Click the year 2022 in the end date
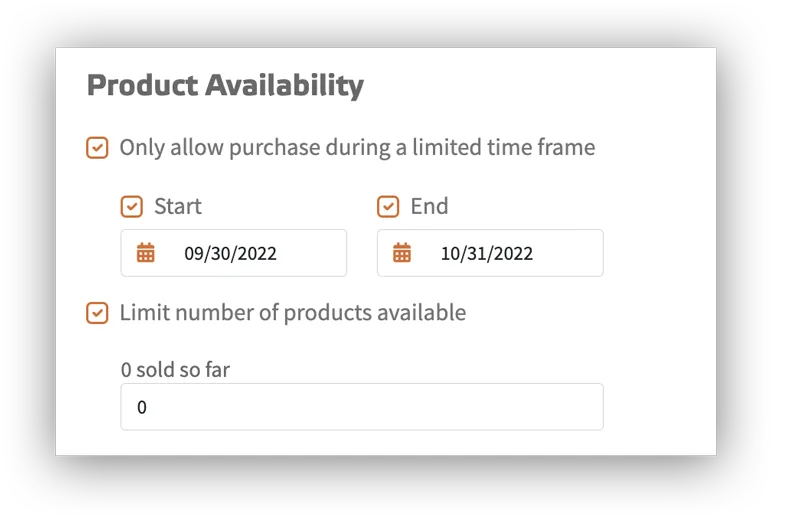Image resolution: width=800 pixels, height=515 pixels. (513, 254)
